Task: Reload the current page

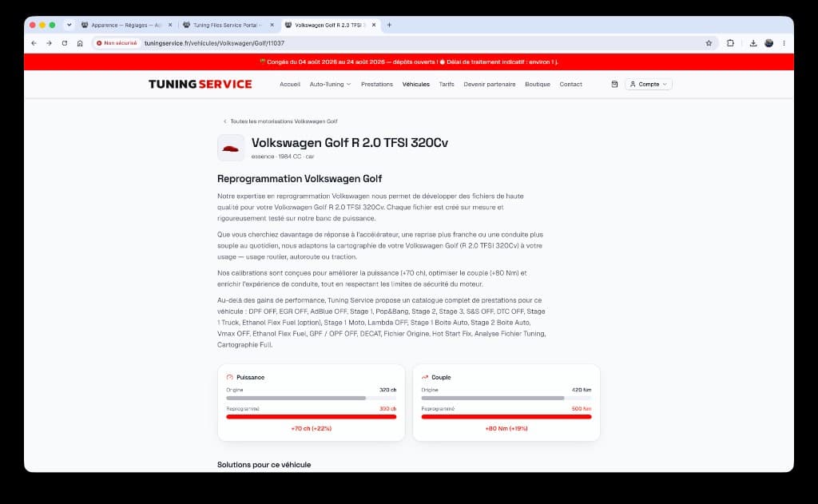Action: click(65, 43)
